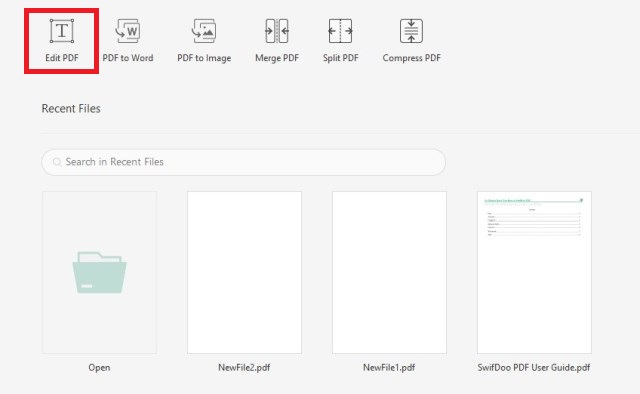Click the 'NewFile1.pdf' file name
Image resolution: width=640 pixels, height=394 pixels.
pyautogui.click(x=389, y=367)
